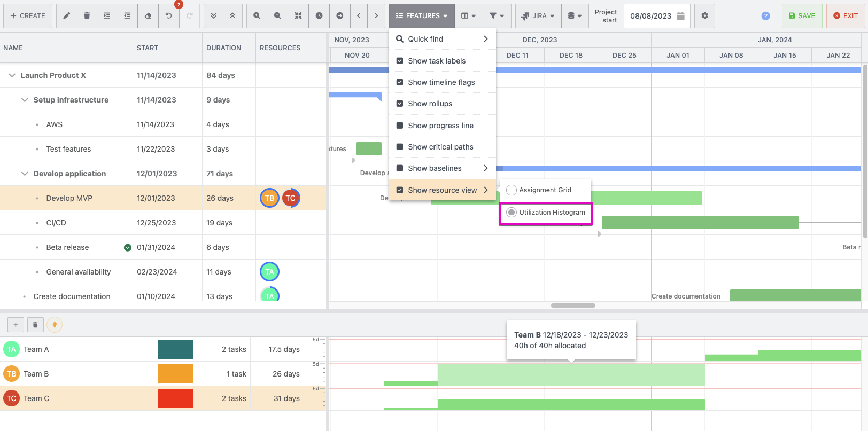Collapse the Launch Product X task group

(12, 75)
